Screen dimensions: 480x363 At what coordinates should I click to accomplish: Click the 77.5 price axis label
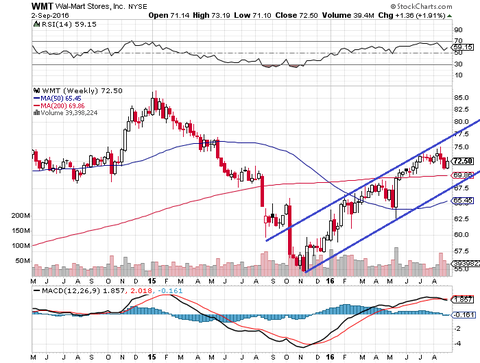461,134
